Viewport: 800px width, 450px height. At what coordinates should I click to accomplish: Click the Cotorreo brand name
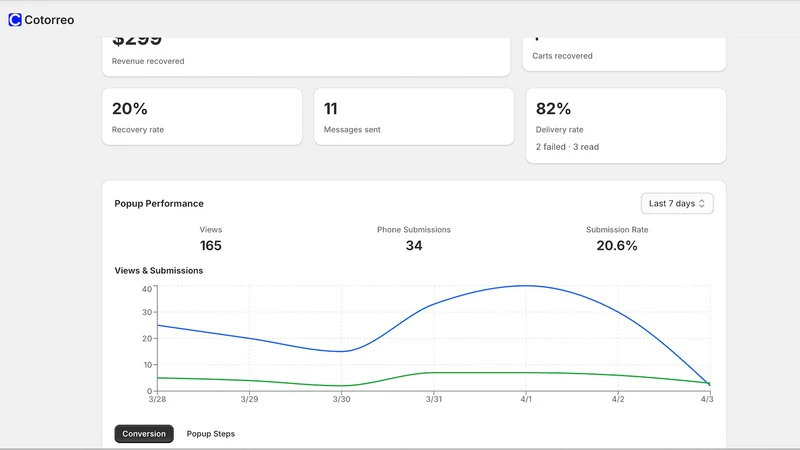[49, 20]
